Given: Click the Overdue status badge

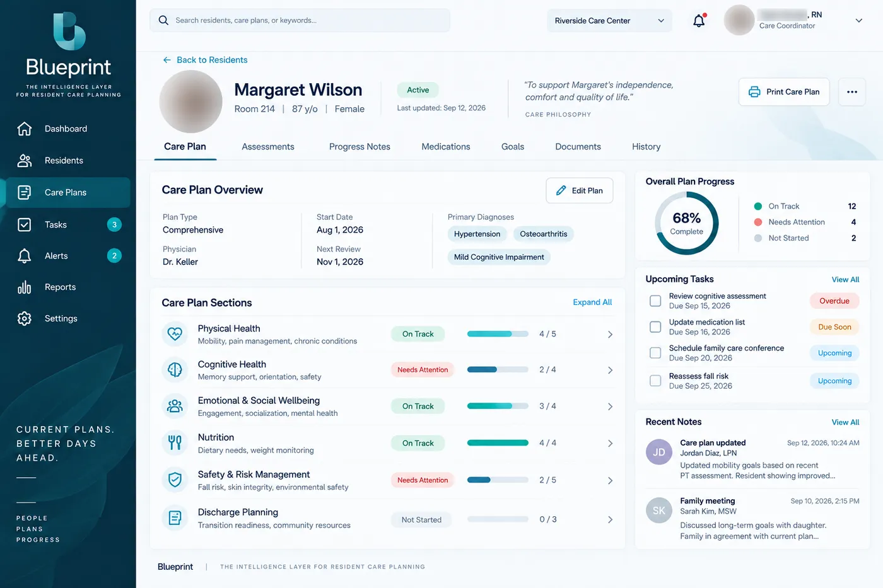Looking at the screenshot, I should [834, 301].
